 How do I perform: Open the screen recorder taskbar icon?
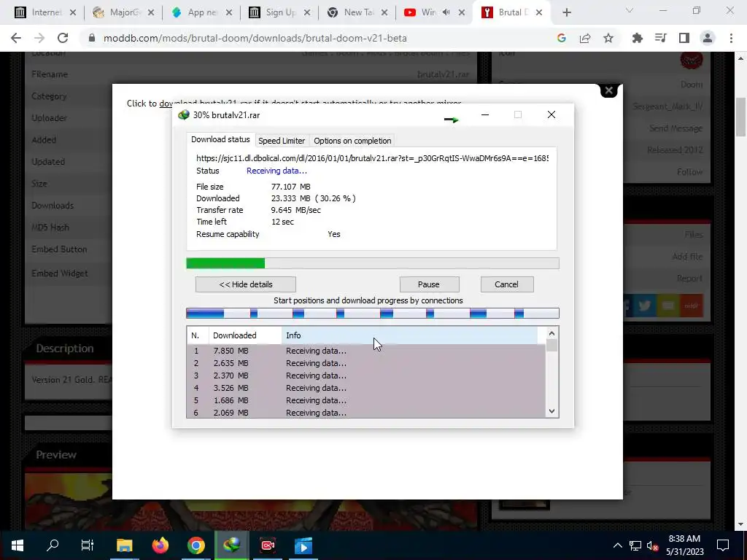click(x=268, y=545)
